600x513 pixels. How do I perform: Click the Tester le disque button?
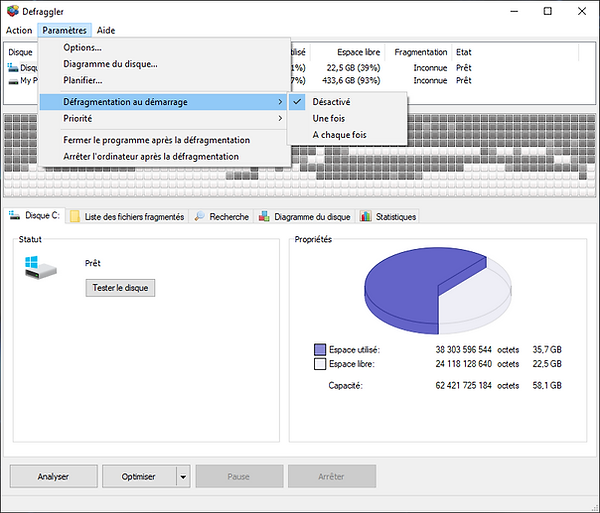tap(120, 288)
